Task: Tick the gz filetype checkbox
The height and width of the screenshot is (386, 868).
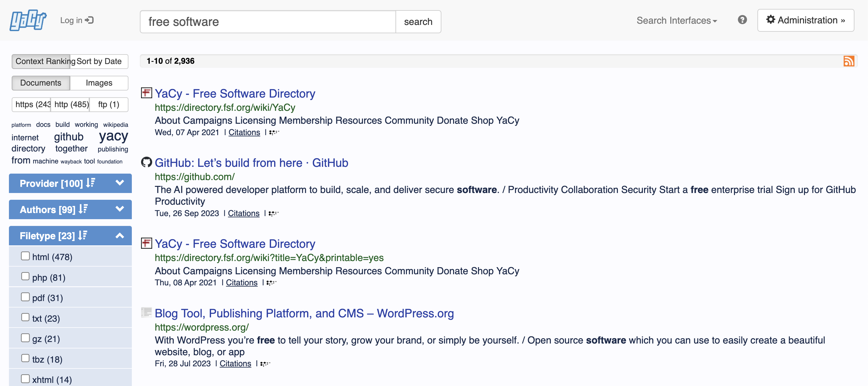Action: pyautogui.click(x=25, y=338)
